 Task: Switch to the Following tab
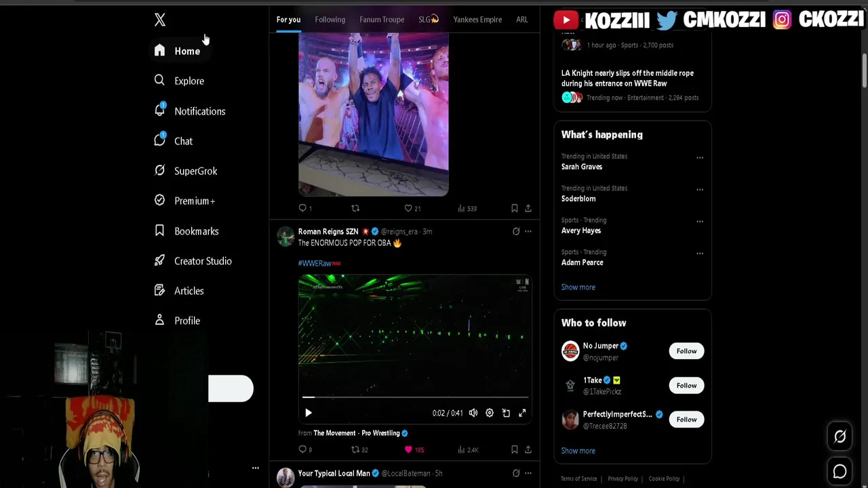tap(330, 20)
